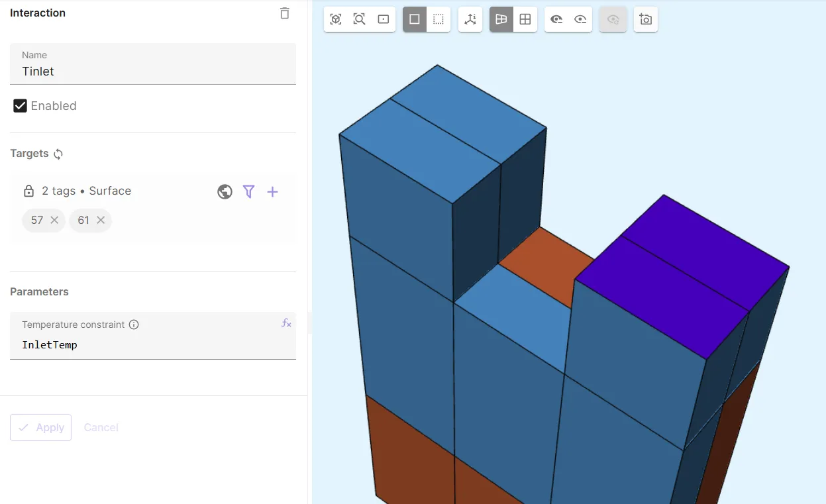Delete the interaction using trash icon
Image resolution: width=826 pixels, height=504 pixels.
click(x=284, y=13)
